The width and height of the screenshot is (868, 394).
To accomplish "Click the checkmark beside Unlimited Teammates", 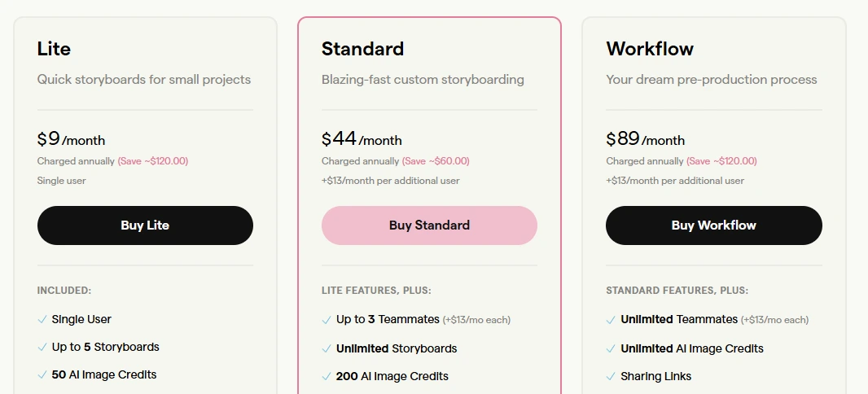I will (611, 320).
